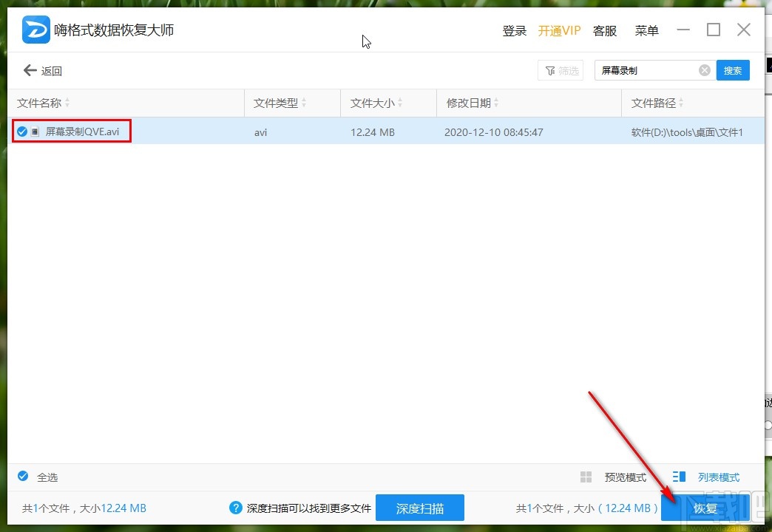Sort by 文件类型 column
The image size is (772, 532).
click(280, 103)
